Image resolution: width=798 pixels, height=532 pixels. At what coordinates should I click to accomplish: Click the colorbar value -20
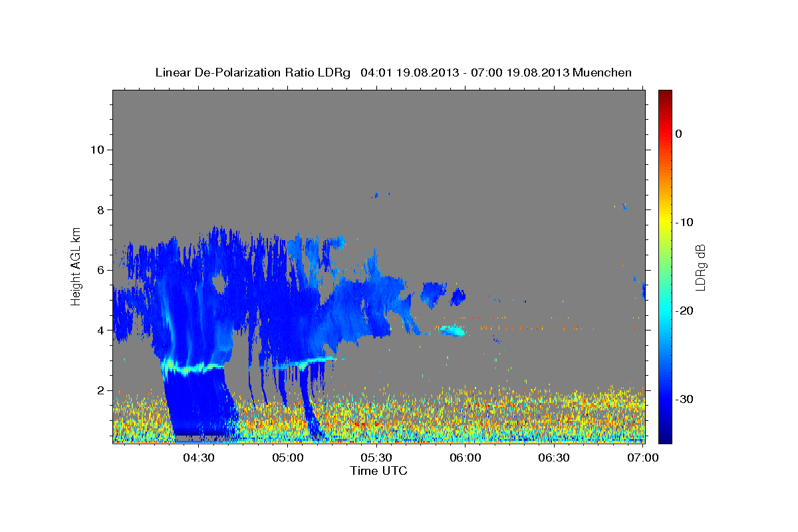tap(685, 311)
